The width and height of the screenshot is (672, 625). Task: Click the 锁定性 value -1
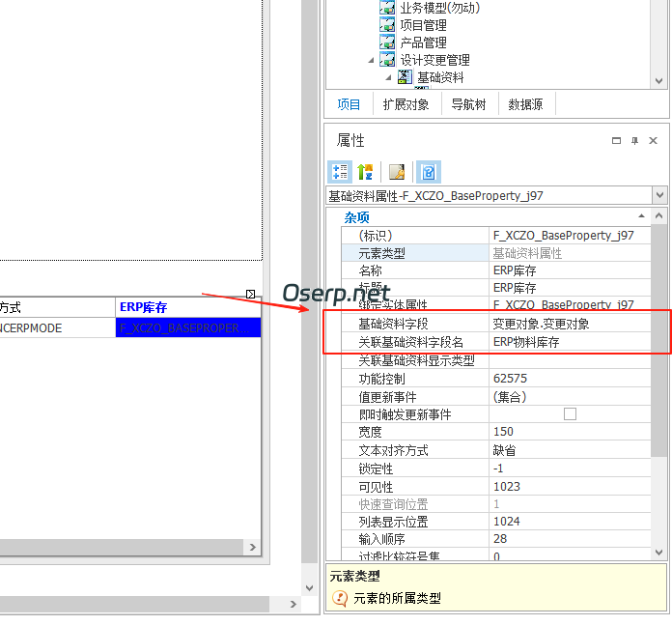pos(570,469)
